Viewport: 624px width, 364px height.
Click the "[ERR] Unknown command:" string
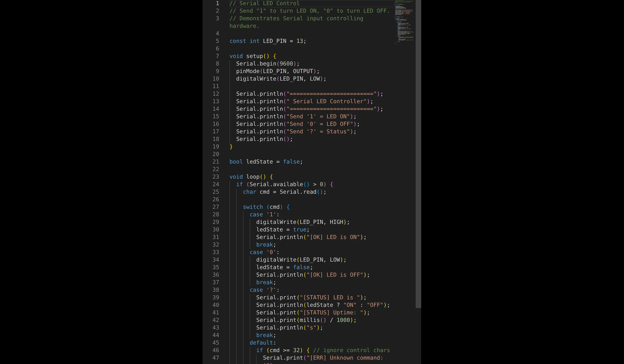click(x=345, y=358)
